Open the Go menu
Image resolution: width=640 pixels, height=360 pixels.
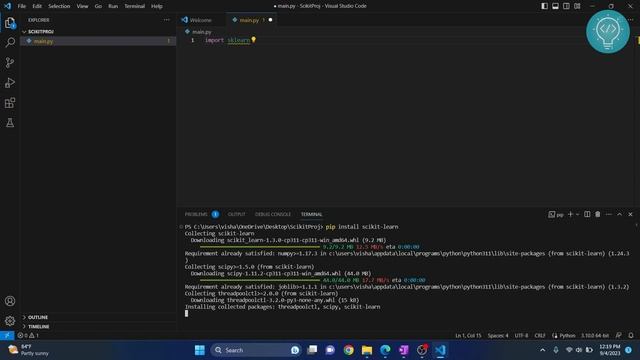[x=98, y=6]
